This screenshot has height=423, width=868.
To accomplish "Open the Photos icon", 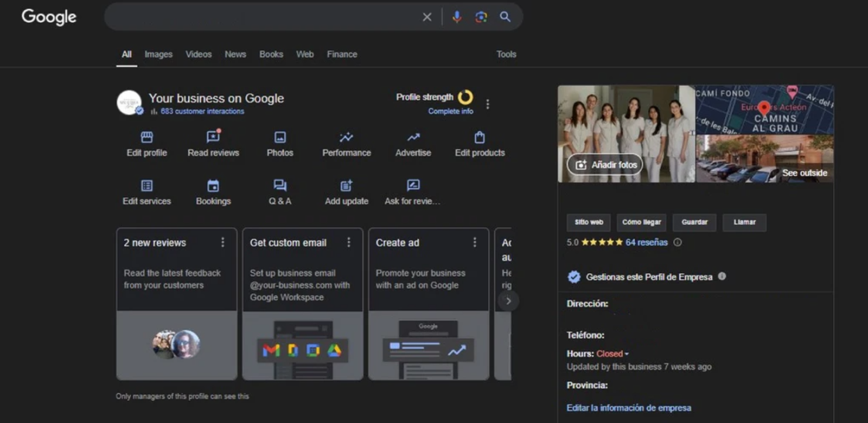I will point(280,137).
